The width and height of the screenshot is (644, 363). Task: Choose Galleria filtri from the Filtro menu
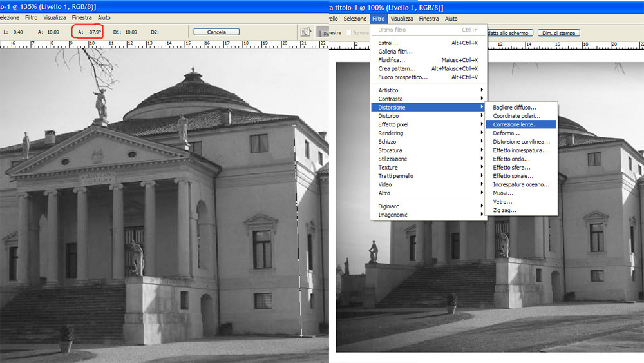(395, 52)
